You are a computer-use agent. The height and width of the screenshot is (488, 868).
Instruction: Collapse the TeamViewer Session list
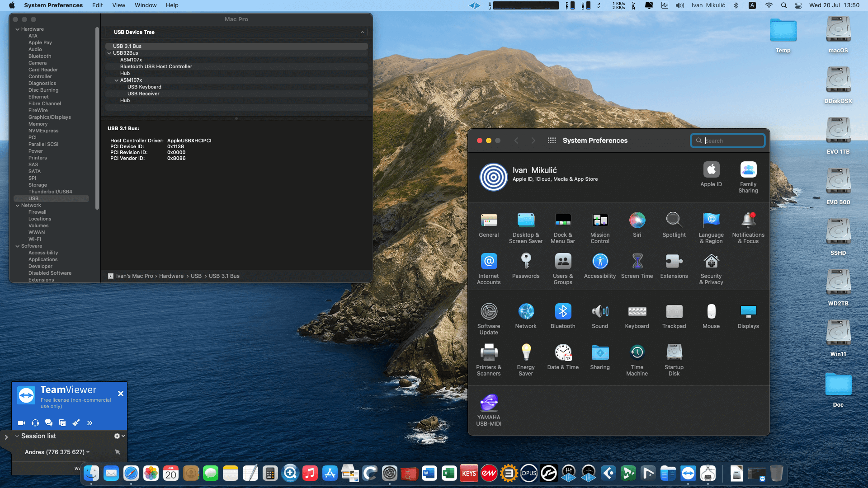coord(17,436)
